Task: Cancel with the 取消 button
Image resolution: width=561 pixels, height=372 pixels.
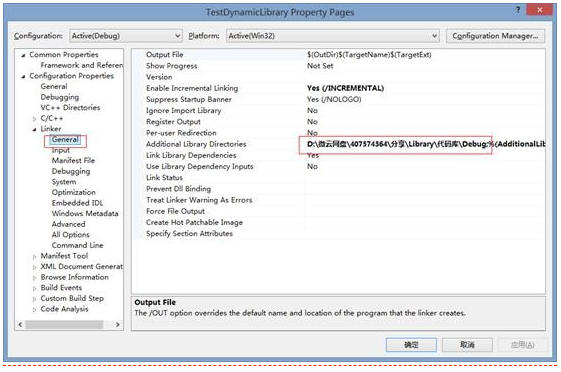Action: coord(467,345)
